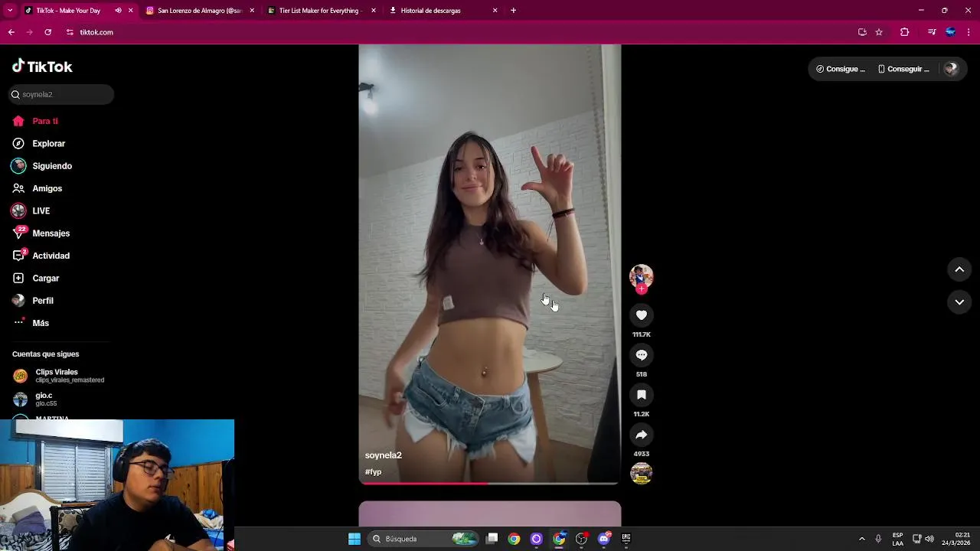Like the soynela2 video with heart icon
The width and height of the screenshot is (980, 551).
pos(642,315)
